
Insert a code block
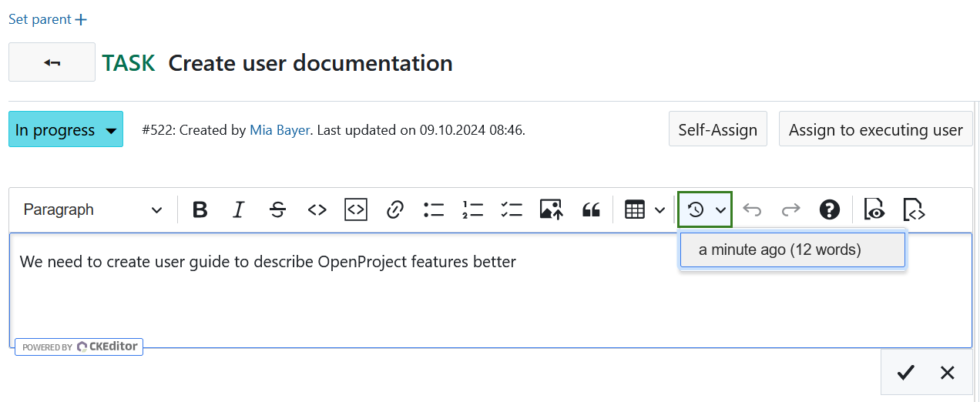point(356,209)
